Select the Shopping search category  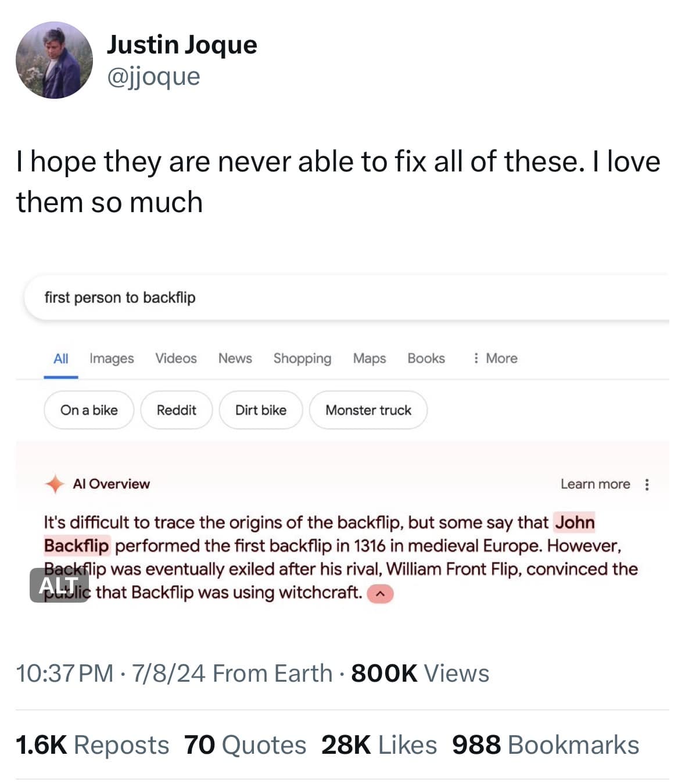click(301, 359)
